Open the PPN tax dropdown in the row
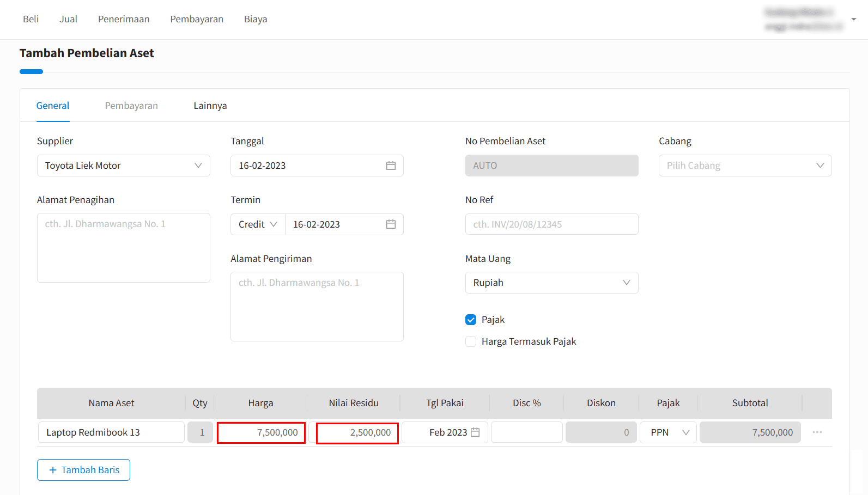The height and width of the screenshot is (495, 868). tap(668, 432)
